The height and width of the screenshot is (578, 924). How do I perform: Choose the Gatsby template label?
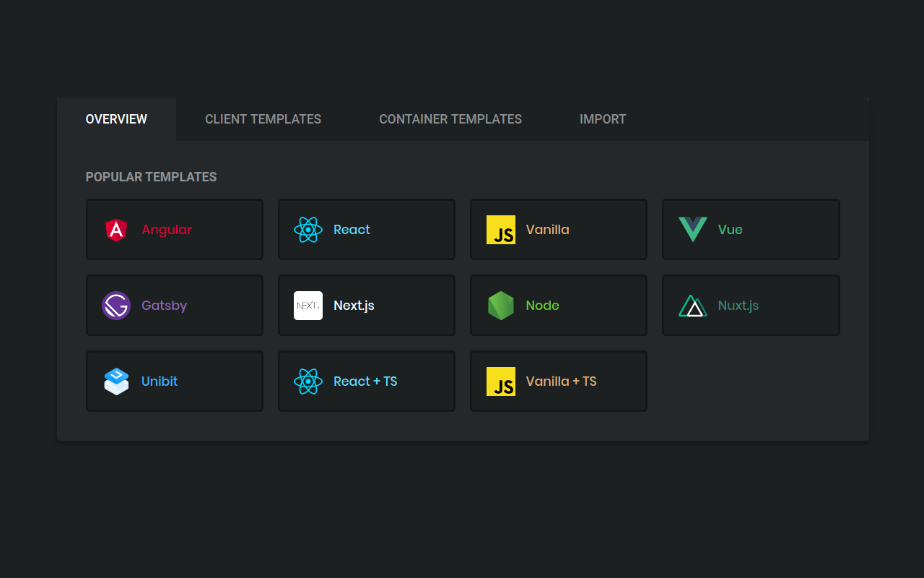164,306
